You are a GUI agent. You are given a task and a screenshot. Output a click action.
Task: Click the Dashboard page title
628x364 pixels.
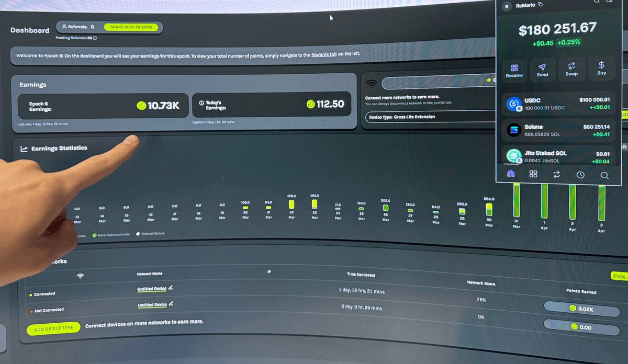(30, 30)
